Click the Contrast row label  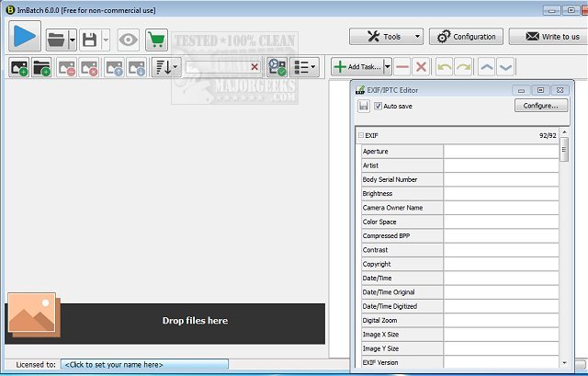[x=402, y=250]
